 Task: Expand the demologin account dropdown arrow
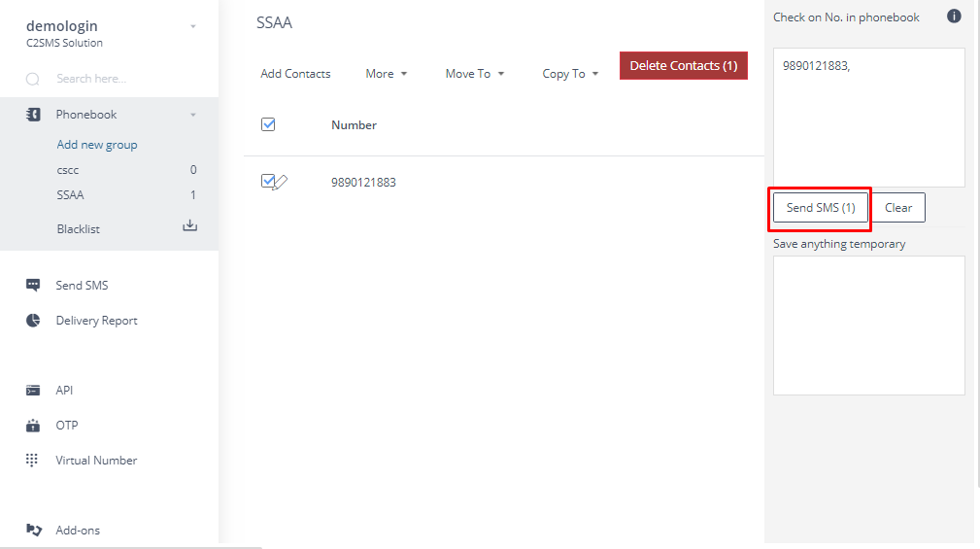click(193, 26)
